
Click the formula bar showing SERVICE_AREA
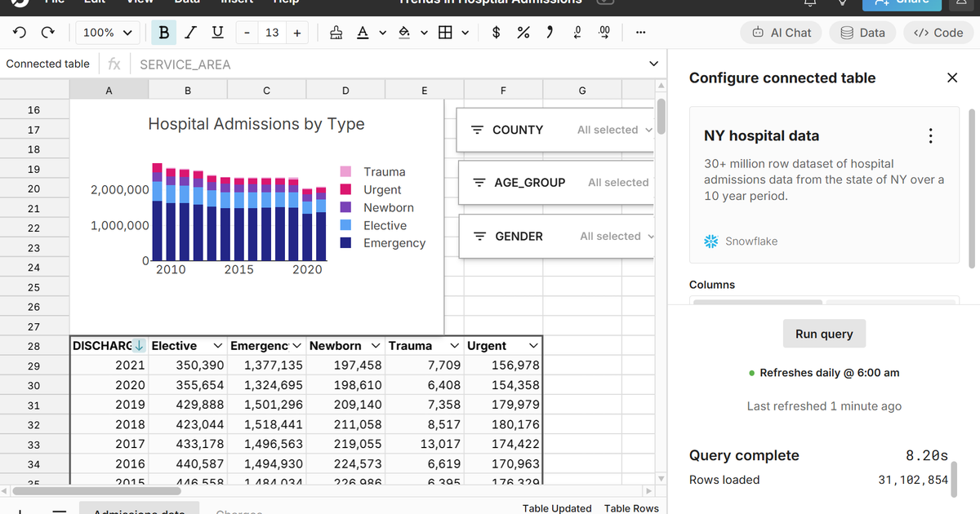(x=388, y=64)
